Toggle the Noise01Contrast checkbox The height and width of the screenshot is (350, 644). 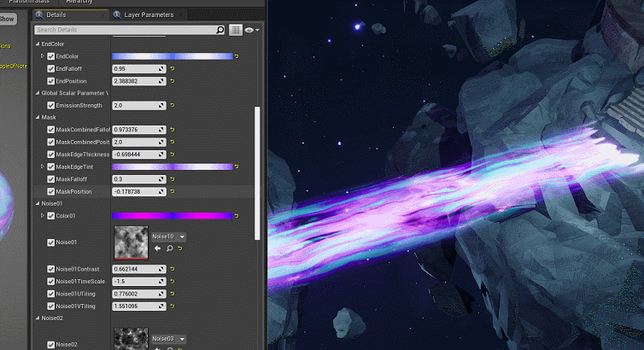pyautogui.click(x=51, y=269)
